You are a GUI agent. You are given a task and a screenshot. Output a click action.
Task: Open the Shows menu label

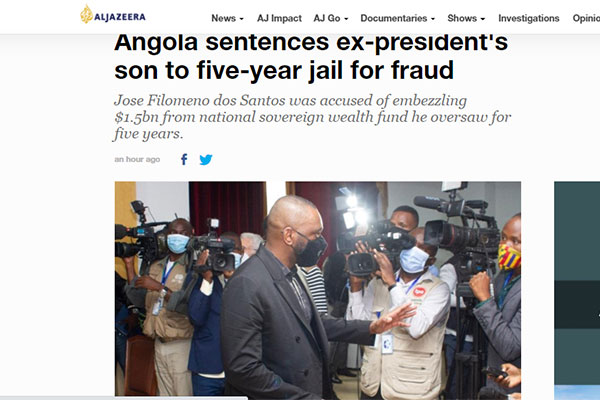click(462, 18)
